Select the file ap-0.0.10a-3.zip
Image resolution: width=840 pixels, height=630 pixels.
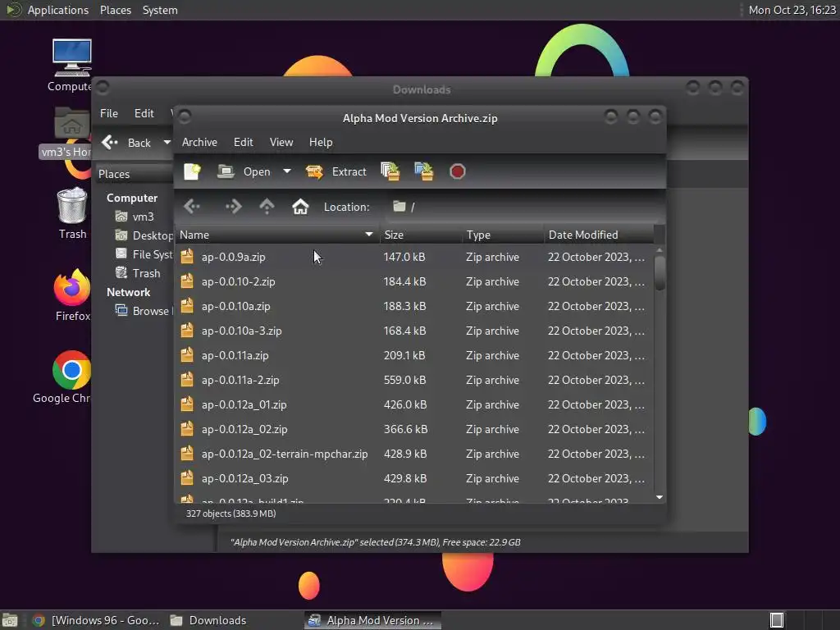414,331
